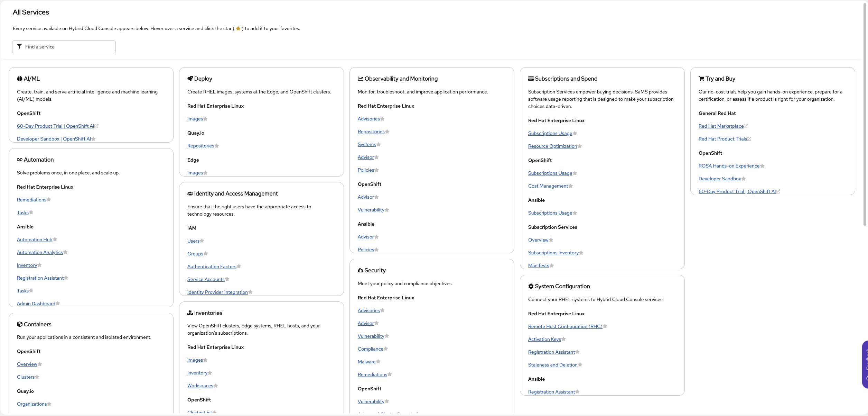This screenshot has width=868, height=416.
Task: Star the Automation Hub service as favorite
Action: (55, 239)
